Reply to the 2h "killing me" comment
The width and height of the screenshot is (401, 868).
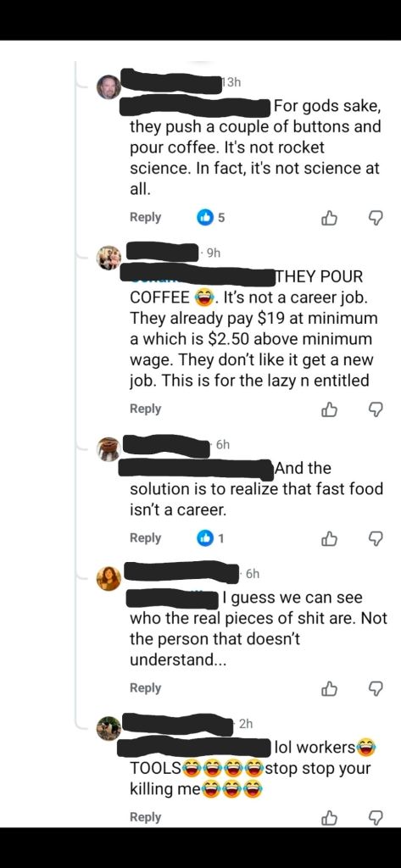pos(145,817)
